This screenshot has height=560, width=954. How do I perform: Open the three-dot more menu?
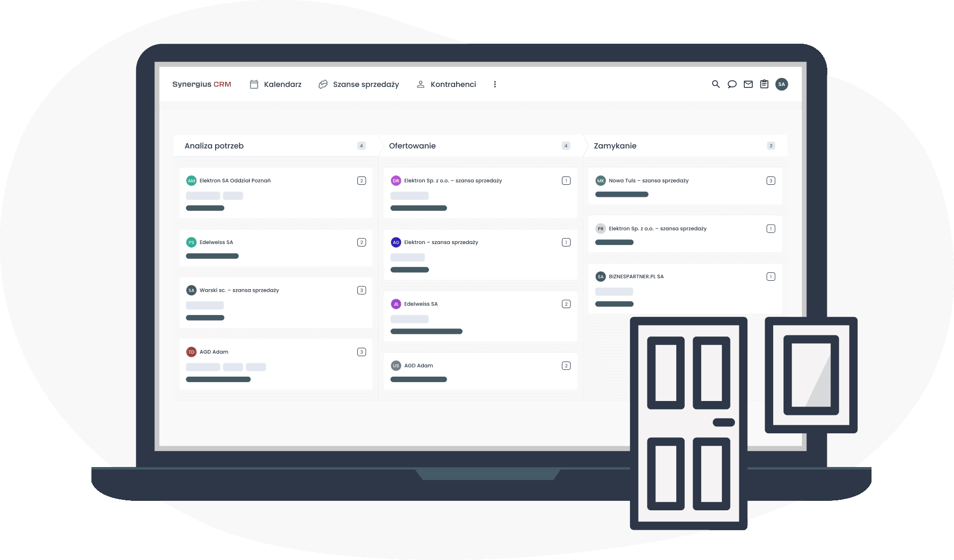495,84
